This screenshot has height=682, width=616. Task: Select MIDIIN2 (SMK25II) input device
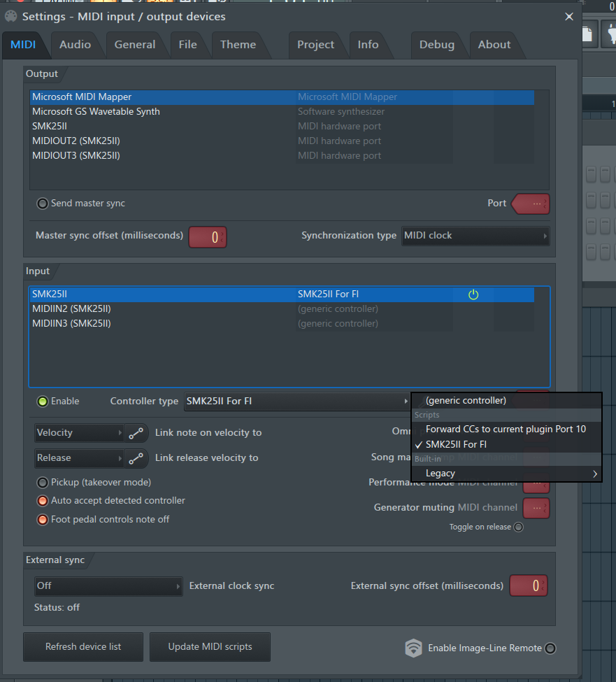pyautogui.click(x=282, y=308)
